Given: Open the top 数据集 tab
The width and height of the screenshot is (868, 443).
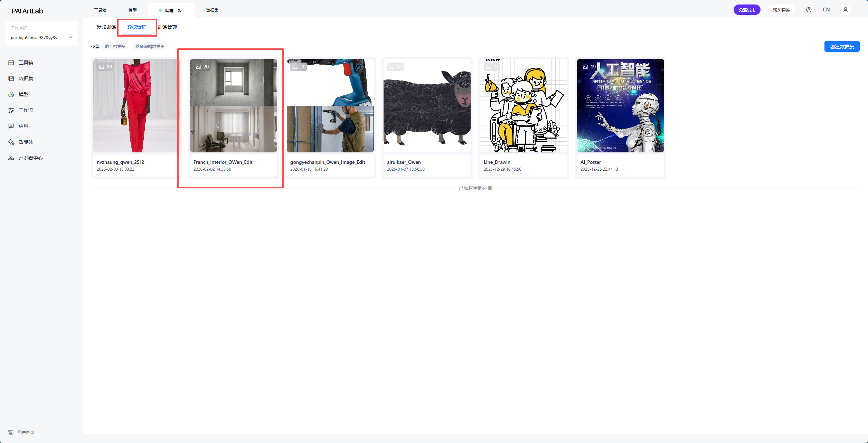Looking at the screenshot, I should 212,10.
